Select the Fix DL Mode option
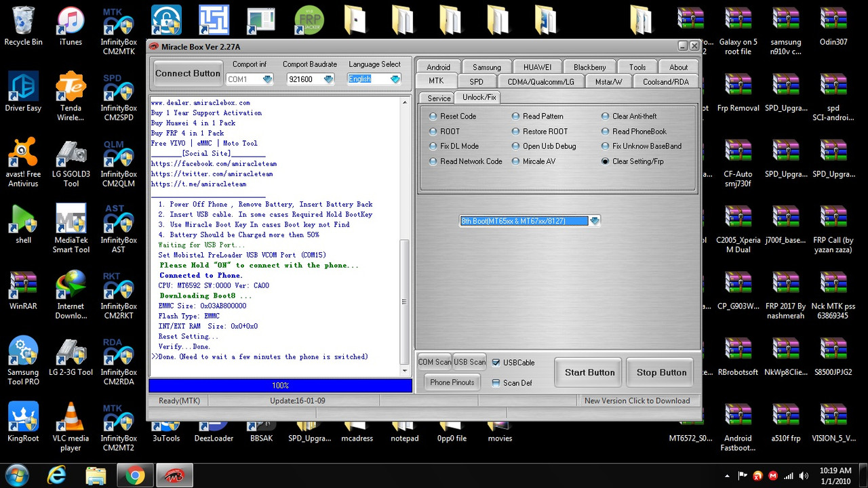This screenshot has height=488, width=868. [x=454, y=146]
